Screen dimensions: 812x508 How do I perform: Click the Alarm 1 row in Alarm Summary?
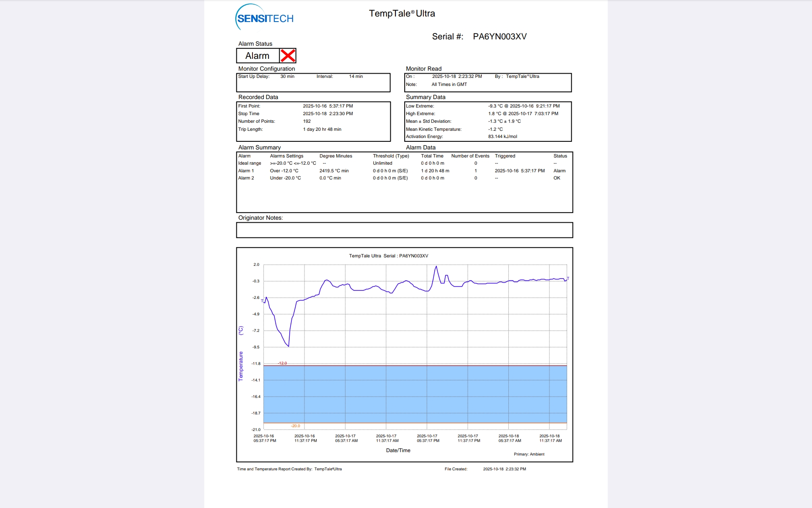(x=246, y=171)
